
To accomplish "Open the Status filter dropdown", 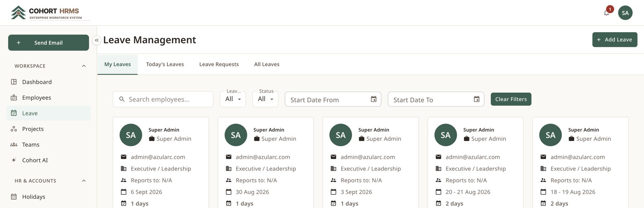I will 265,99.
